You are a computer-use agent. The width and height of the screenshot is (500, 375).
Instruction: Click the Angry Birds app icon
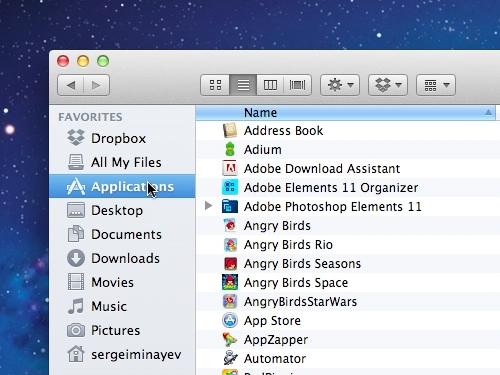[x=230, y=225]
